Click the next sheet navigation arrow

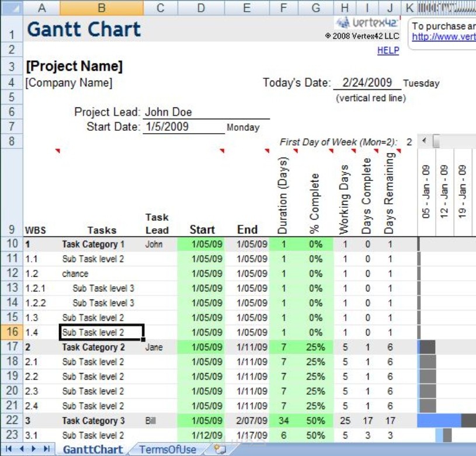(x=34, y=449)
